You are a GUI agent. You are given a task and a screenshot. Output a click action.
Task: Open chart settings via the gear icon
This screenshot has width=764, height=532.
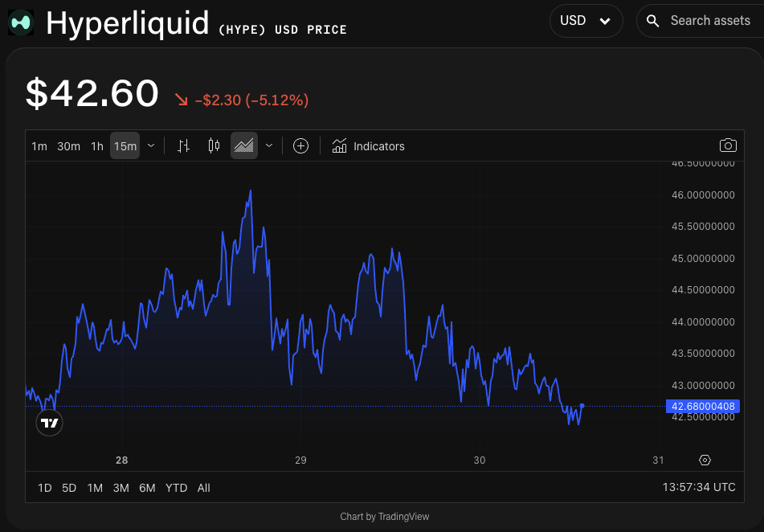[x=705, y=460]
